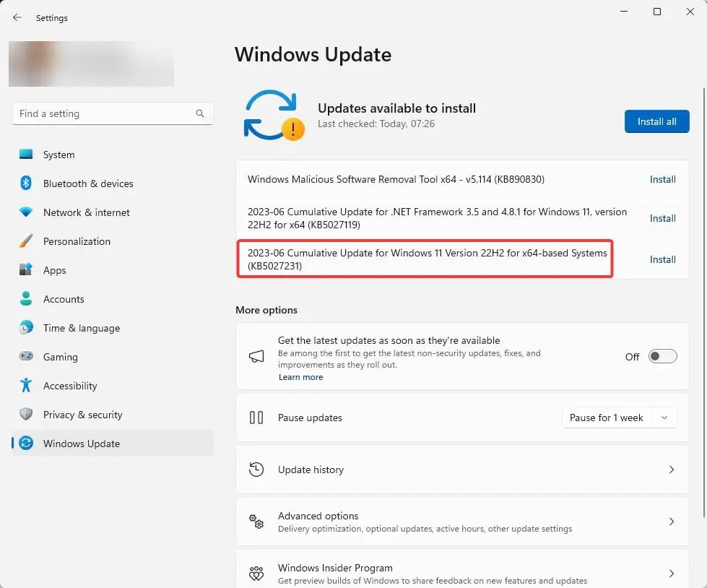The image size is (707, 588).
Task: Click the Update history clock icon
Action: pyautogui.click(x=256, y=470)
